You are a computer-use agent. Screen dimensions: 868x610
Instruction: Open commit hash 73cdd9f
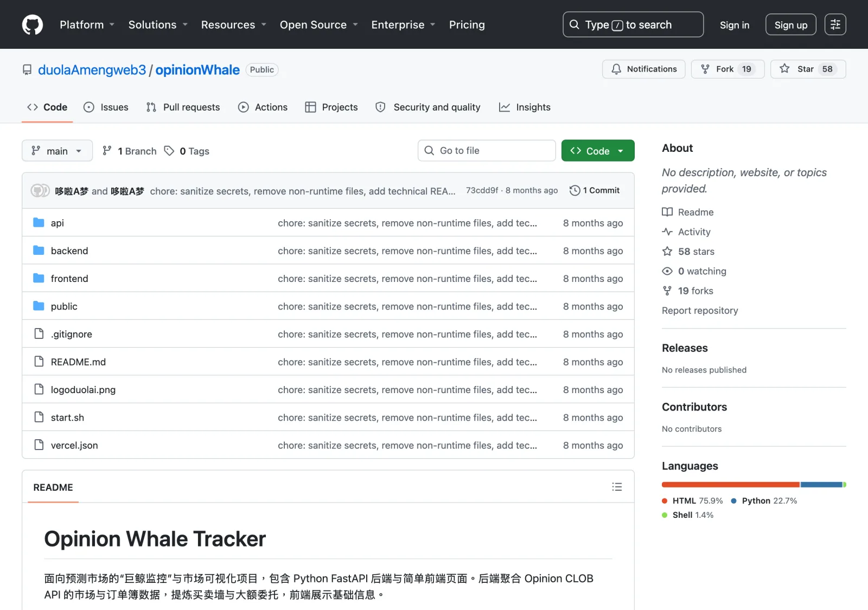(x=482, y=190)
